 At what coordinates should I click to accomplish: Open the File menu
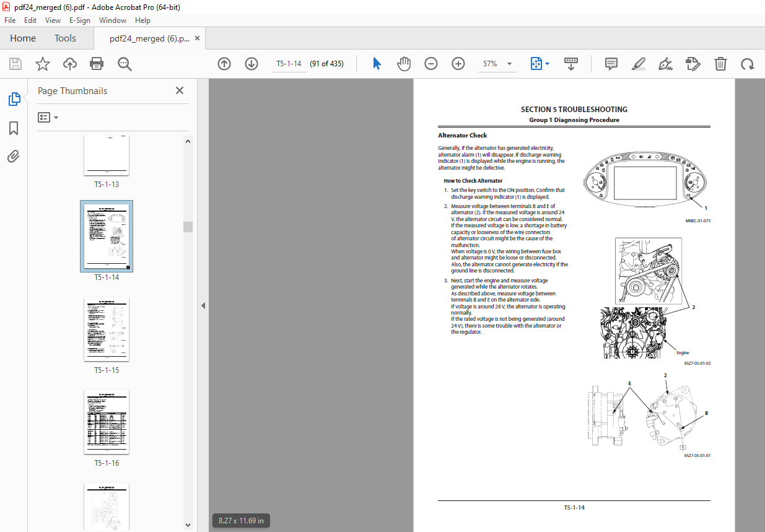pyautogui.click(x=10, y=20)
